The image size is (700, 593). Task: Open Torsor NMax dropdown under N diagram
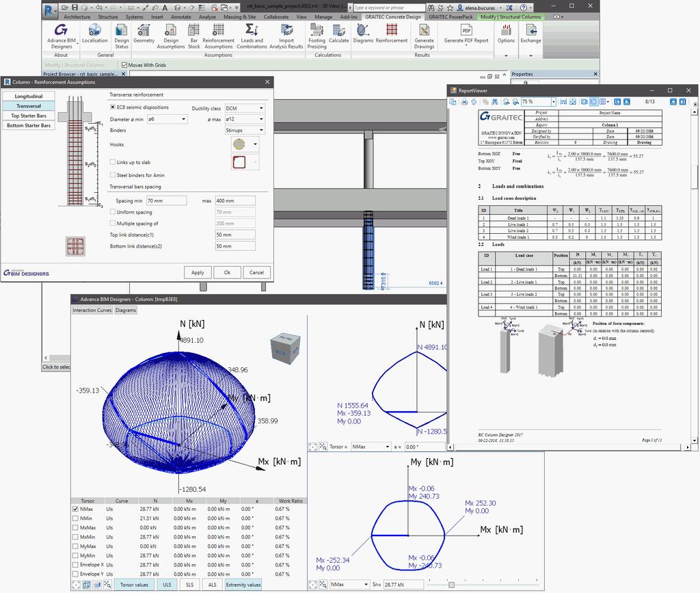point(371,447)
